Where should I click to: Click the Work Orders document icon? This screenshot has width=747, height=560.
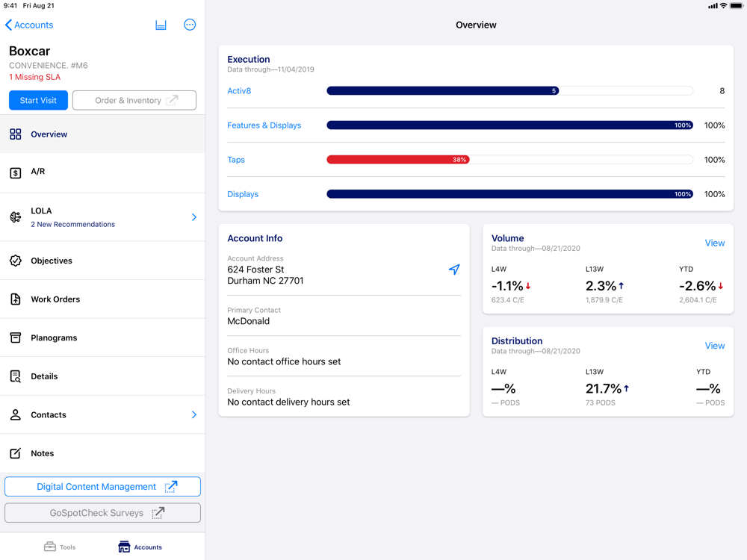click(16, 299)
